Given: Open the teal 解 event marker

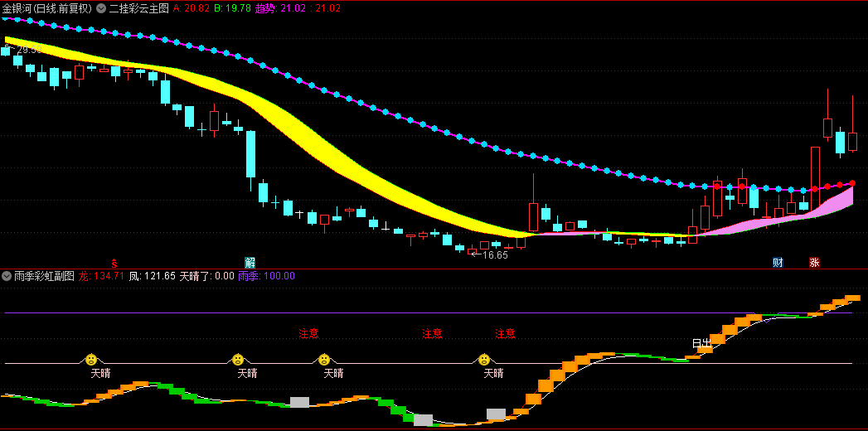Looking at the screenshot, I should coord(250,262).
